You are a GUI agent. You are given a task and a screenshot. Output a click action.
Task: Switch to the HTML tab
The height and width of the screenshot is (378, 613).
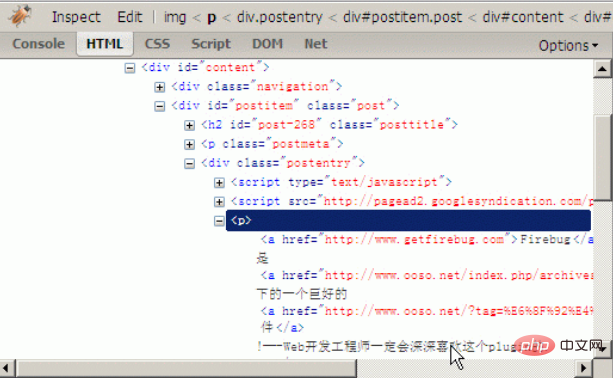pos(105,44)
